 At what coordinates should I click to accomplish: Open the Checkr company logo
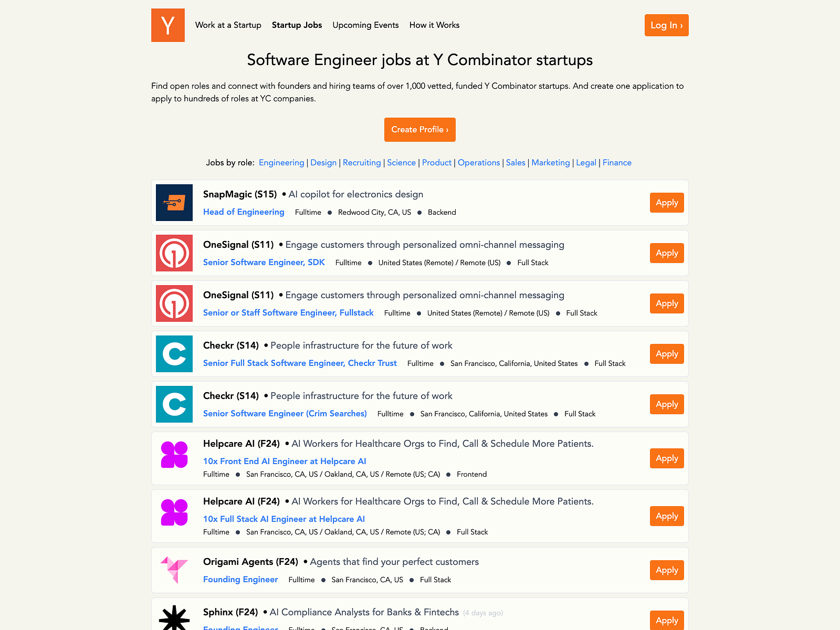[174, 354]
